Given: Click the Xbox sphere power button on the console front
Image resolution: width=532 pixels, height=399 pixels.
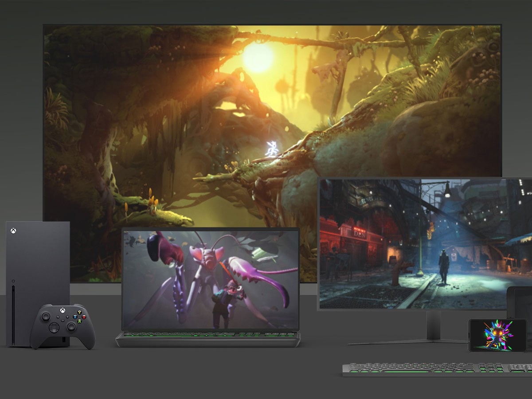Looking at the screenshot, I should coord(13,281).
